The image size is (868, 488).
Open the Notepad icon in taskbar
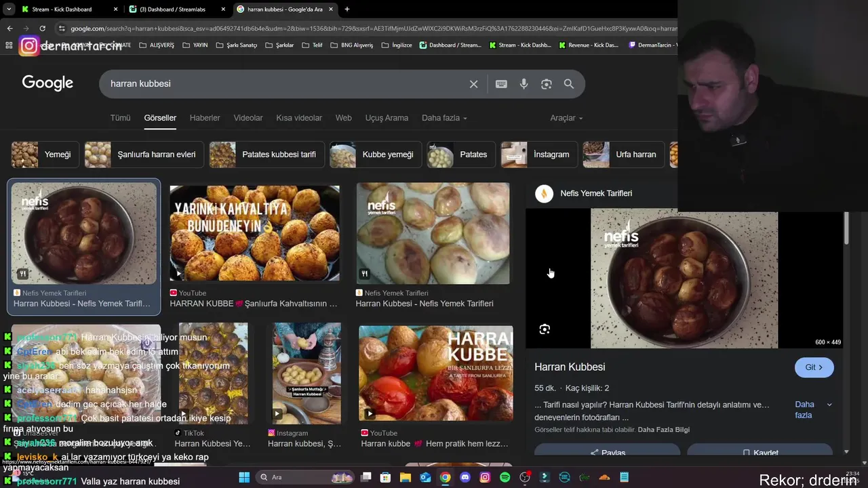coord(624,477)
